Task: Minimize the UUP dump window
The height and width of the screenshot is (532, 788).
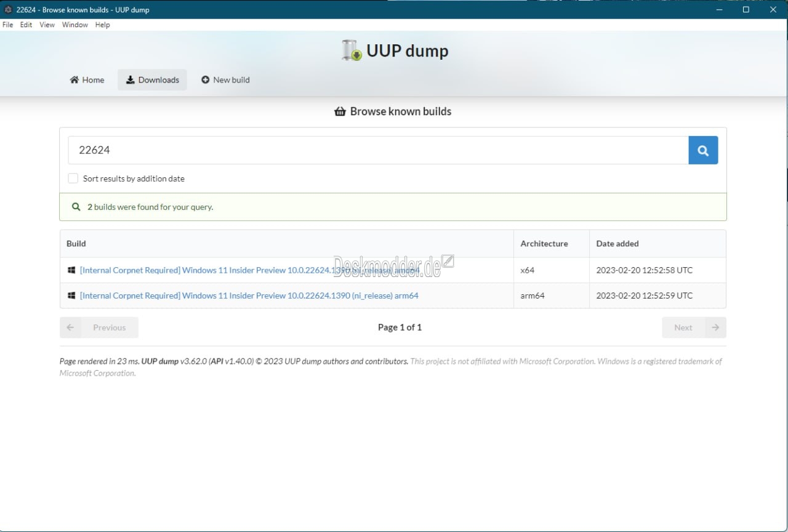Action: tap(718, 9)
